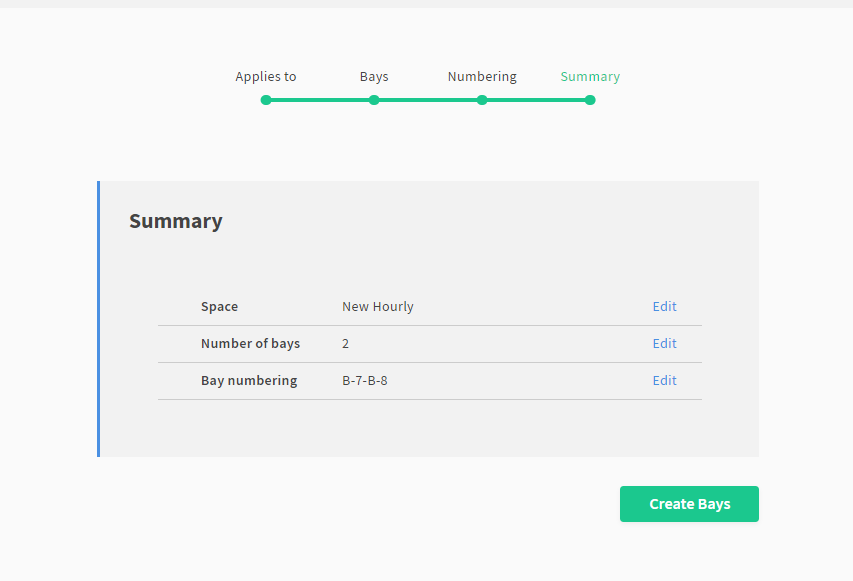
Task: Click the Applies to step label
Action: point(265,77)
